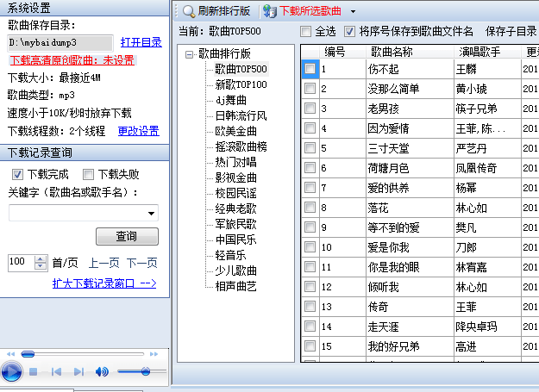Open dropdown arrow next to 下载所选歌曲
The image size is (539, 392).
click(x=353, y=11)
